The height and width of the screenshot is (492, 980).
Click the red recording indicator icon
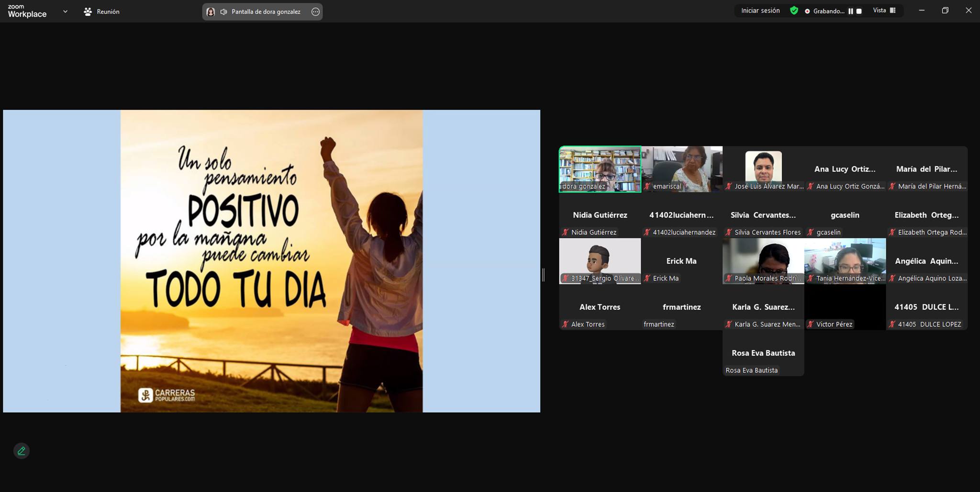point(807,11)
